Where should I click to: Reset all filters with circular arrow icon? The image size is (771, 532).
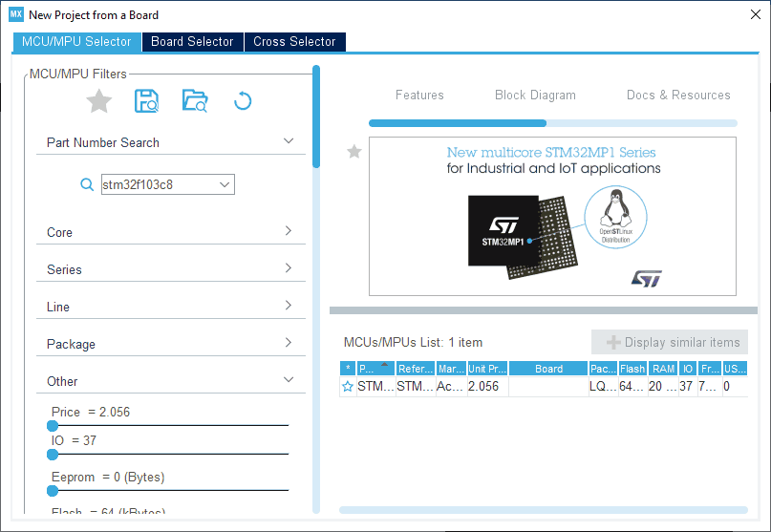tap(243, 101)
